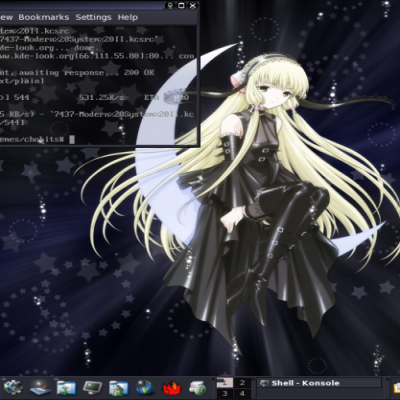Viewport: 400px width, 400px height.
Task: Open the Home folder panel icon
Action: (x=119, y=388)
